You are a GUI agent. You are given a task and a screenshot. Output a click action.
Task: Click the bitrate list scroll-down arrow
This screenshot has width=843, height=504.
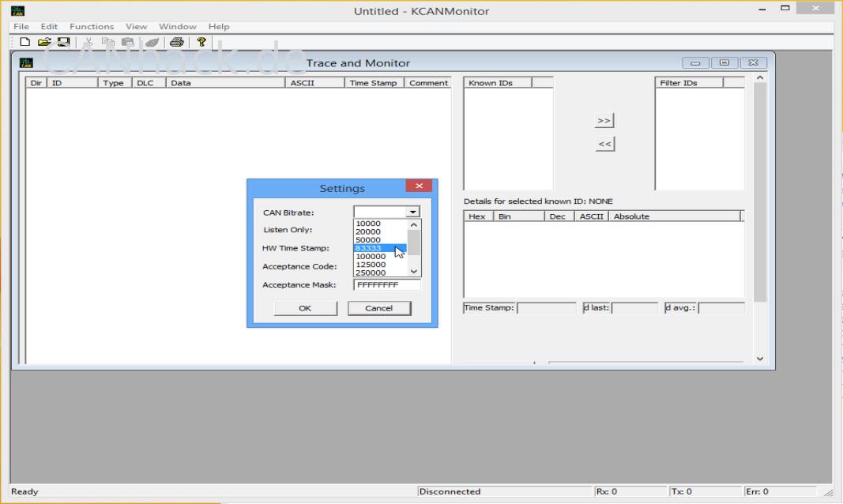[413, 271]
